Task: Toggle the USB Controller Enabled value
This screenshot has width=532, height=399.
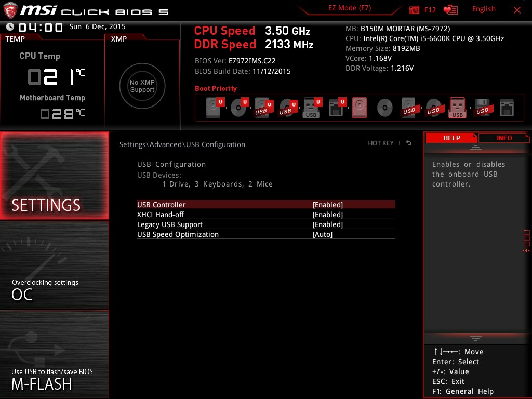Action: [327, 205]
